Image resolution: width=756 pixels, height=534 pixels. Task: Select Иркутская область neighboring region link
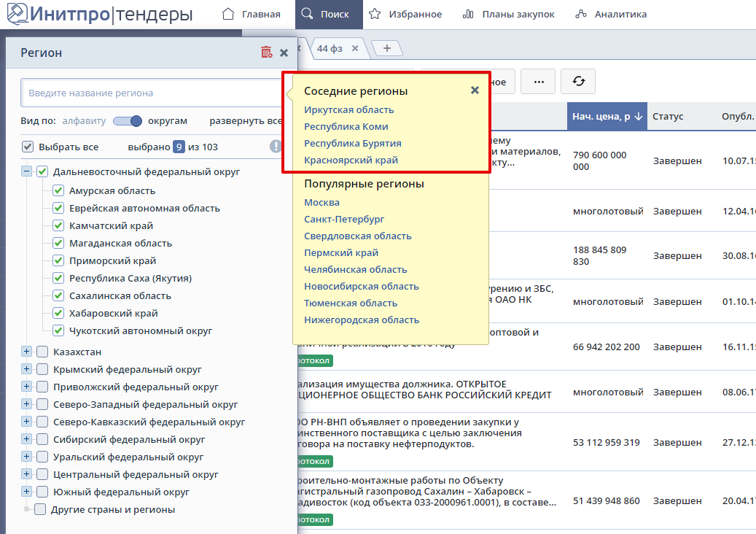(348, 110)
